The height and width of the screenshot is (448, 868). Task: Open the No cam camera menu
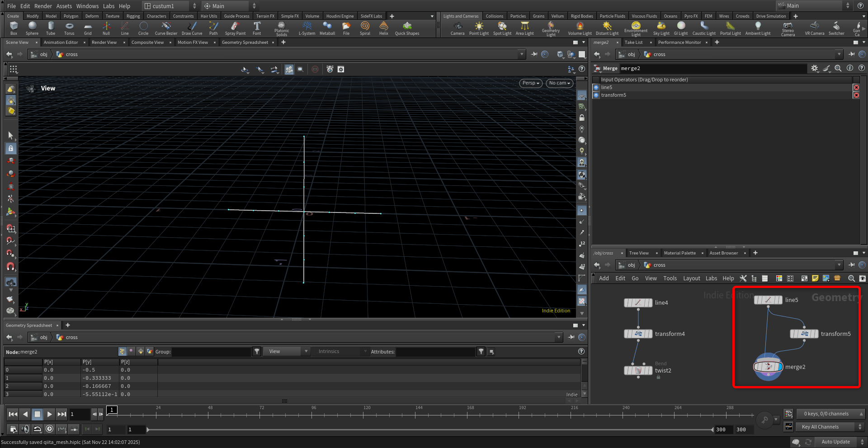(x=559, y=83)
